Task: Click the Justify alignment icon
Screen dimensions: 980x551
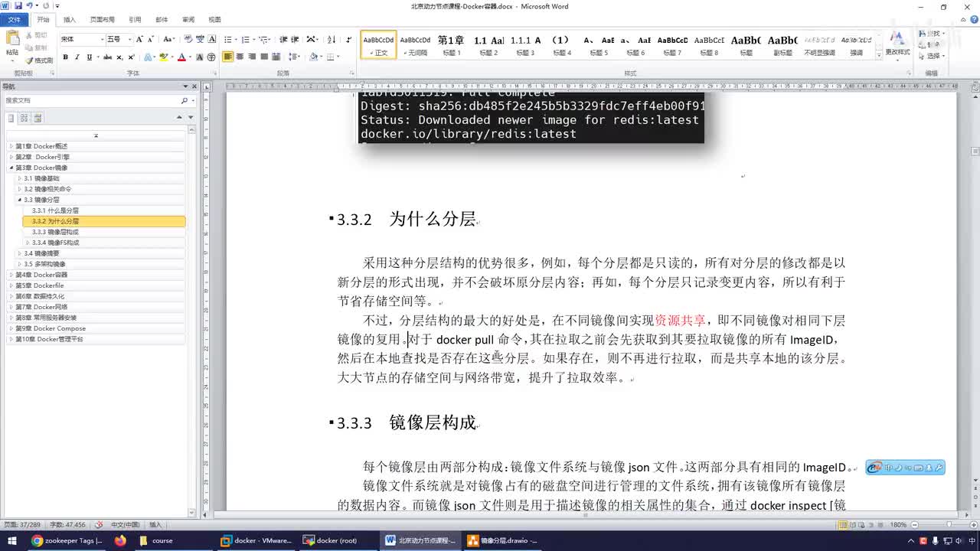Action: pyautogui.click(x=264, y=57)
